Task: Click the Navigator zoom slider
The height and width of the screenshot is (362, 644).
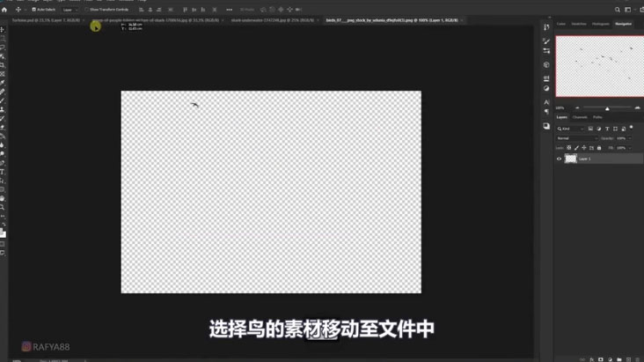Action: point(607,108)
